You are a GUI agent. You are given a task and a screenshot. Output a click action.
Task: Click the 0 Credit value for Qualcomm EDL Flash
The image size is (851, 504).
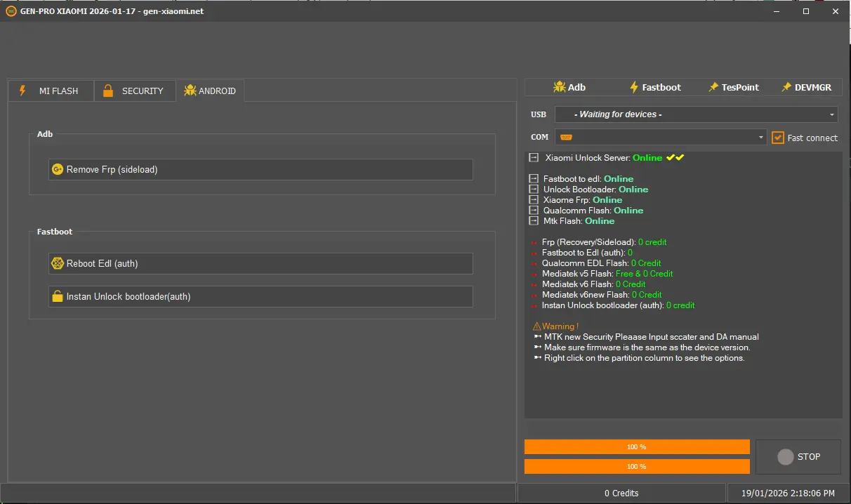point(646,263)
